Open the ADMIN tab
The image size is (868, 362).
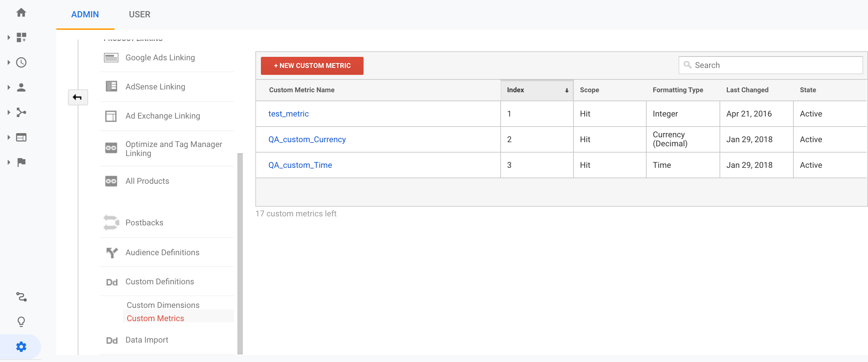pos(85,14)
